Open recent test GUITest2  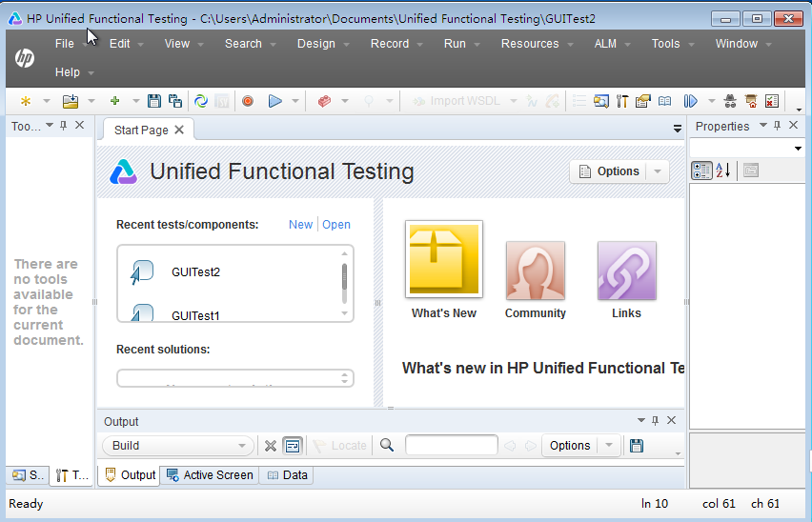(x=195, y=272)
